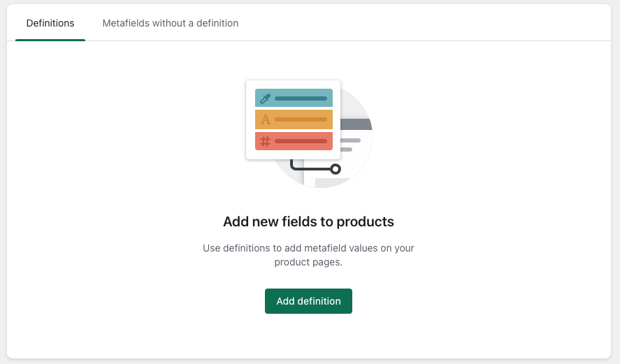
Task: Open Metafields without a definition tab
Action: click(170, 23)
